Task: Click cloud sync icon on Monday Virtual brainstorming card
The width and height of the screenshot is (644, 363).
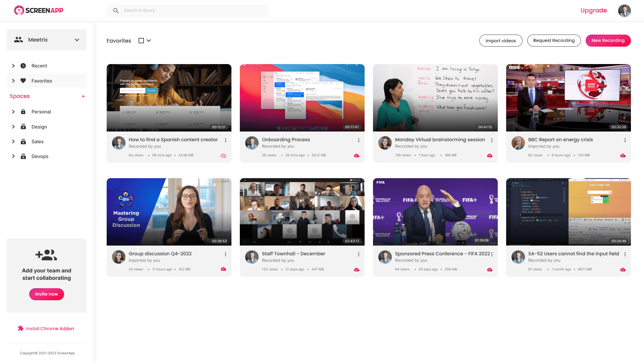Action: pyautogui.click(x=490, y=156)
